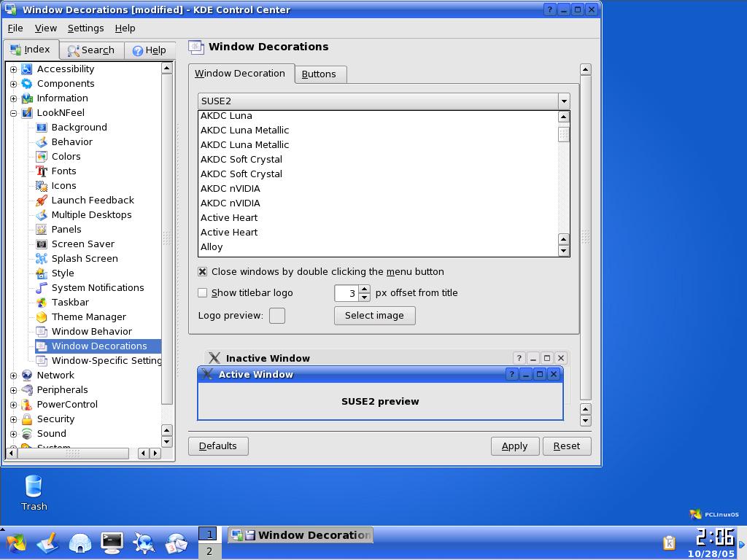Open the Help menu in menu bar
The height and width of the screenshot is (560, 747).
(125, 28)
